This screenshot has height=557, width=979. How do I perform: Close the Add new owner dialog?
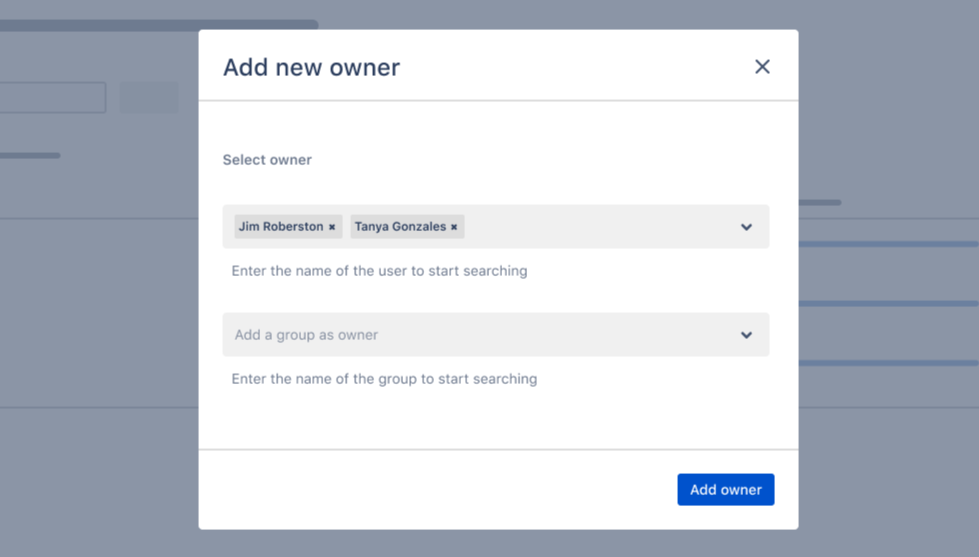point(762,67)
